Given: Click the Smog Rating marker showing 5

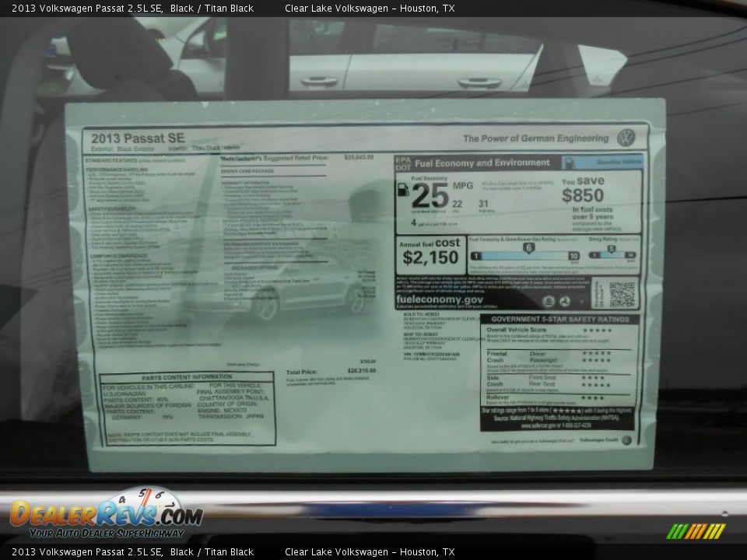Looking at the screenshot, I should (612, 249).
